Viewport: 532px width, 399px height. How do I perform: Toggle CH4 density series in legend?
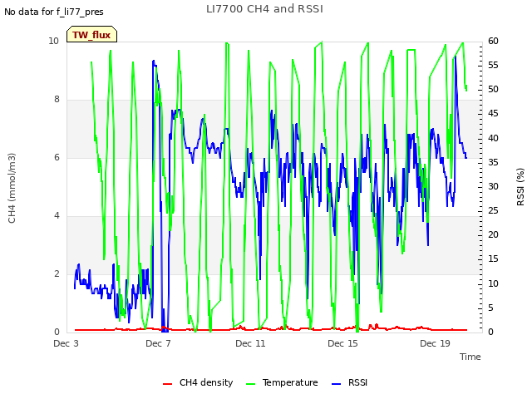coord(198,382)
